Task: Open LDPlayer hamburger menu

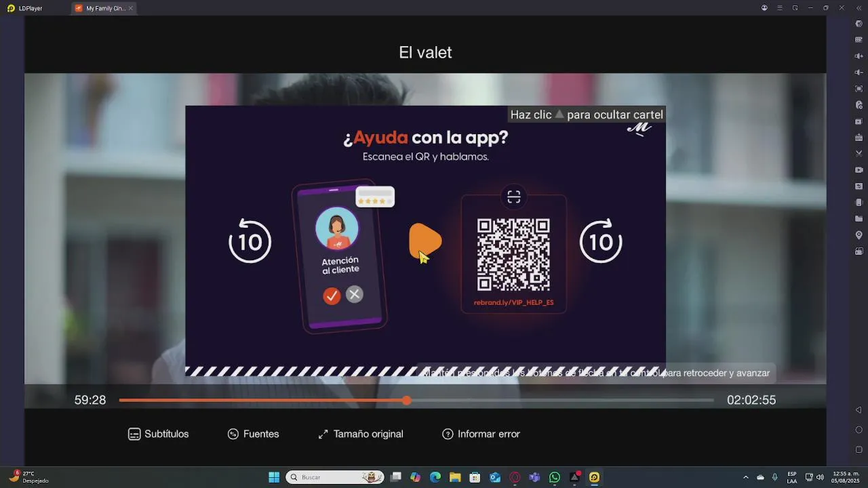Action: click(x=780, y=8)
